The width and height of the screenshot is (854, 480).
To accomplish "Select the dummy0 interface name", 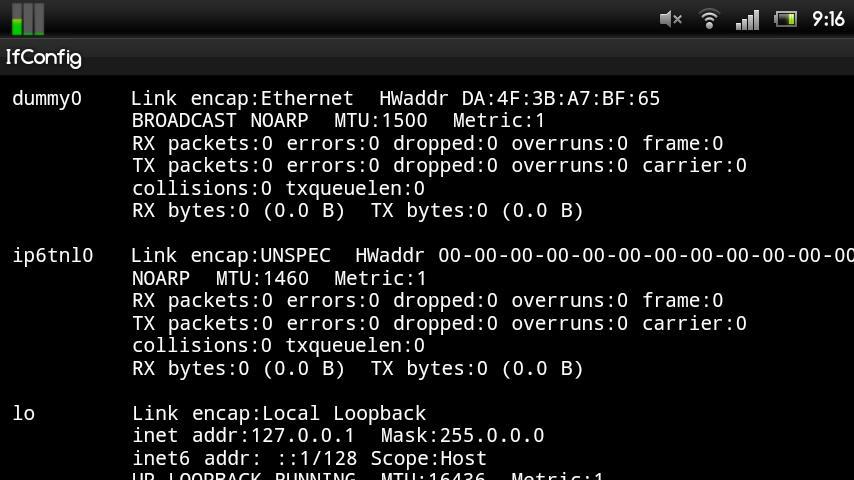I will 47,99.
